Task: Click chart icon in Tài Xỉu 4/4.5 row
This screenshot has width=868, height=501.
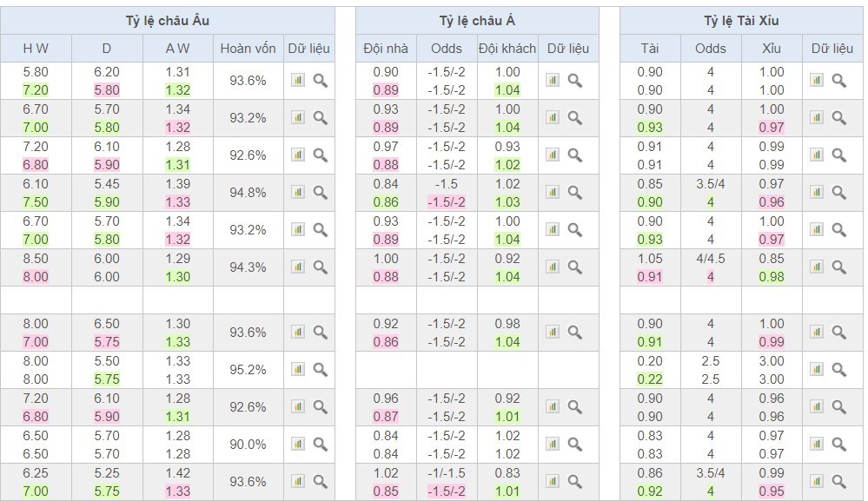Action: click(816, 267)
